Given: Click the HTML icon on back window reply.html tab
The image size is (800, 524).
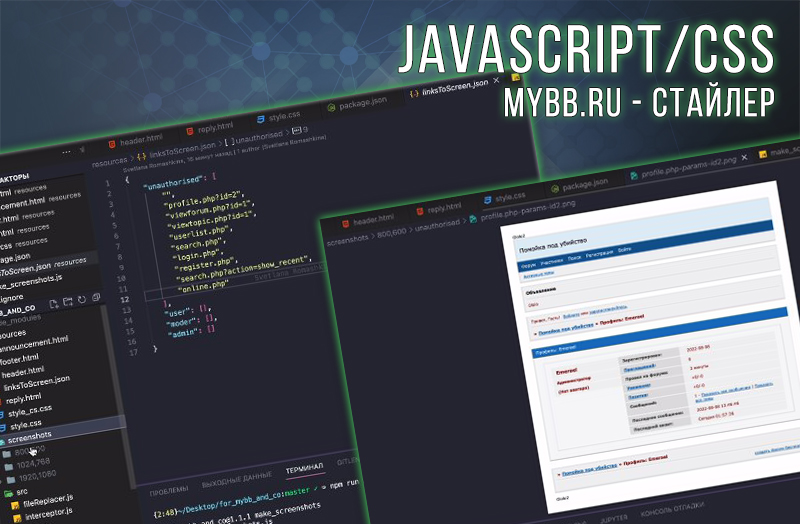Looking at the screenshot, I should click(x=190, y=132).
